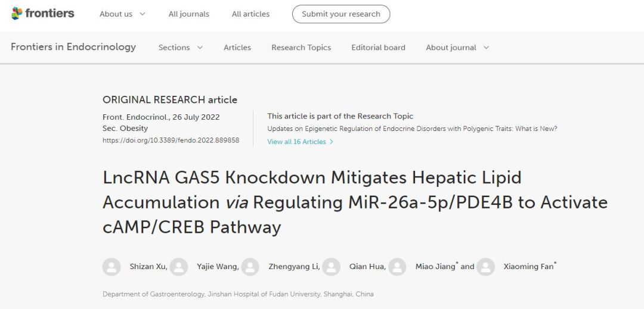
Task: Open Qian Hua's author avatar
Action: coord(331,267)
